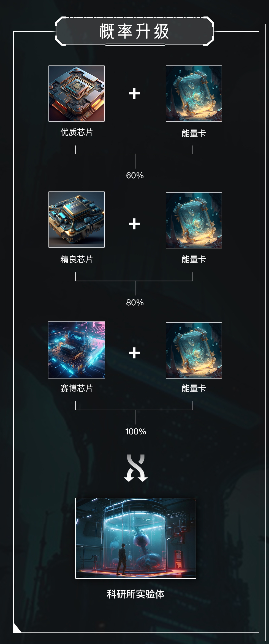Open the 赛博芯片 neon chip image

tap(77, 350)
